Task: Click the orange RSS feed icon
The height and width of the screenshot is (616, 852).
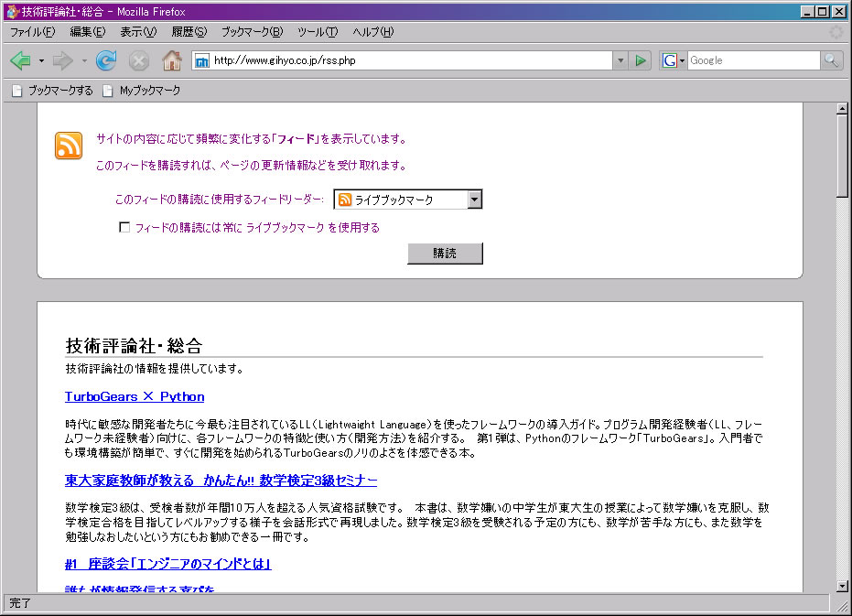Action: pos(69,146)
